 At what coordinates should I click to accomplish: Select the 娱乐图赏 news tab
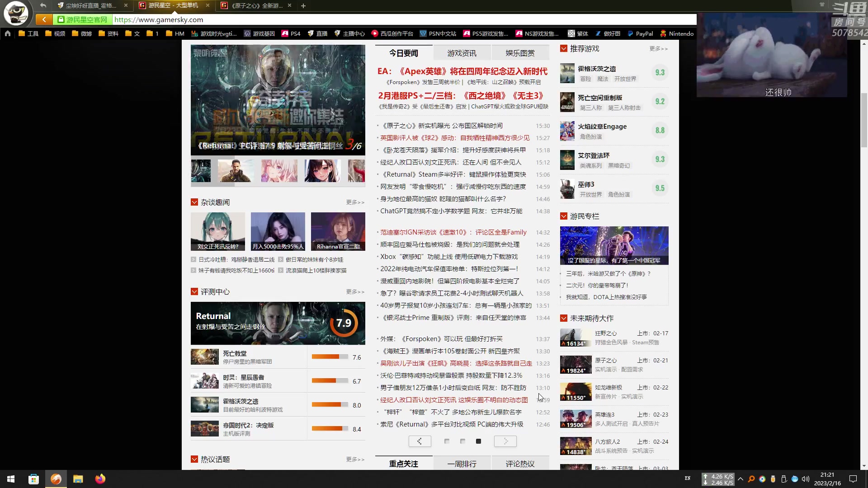520,53
